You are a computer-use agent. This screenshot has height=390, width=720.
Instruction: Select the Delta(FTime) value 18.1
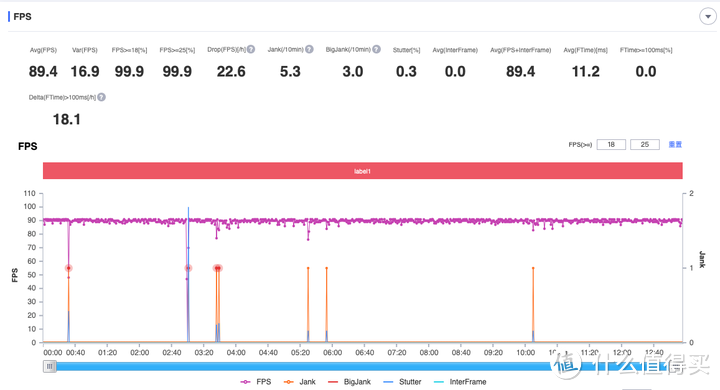pyautogui.click(x=67, y=119)
